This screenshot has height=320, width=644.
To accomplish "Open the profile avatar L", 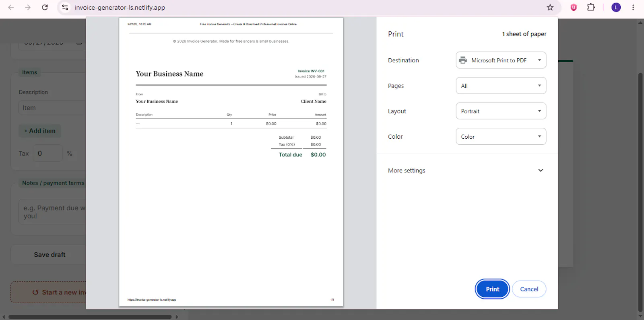I will pyautogui.click(x=616, y=7).
